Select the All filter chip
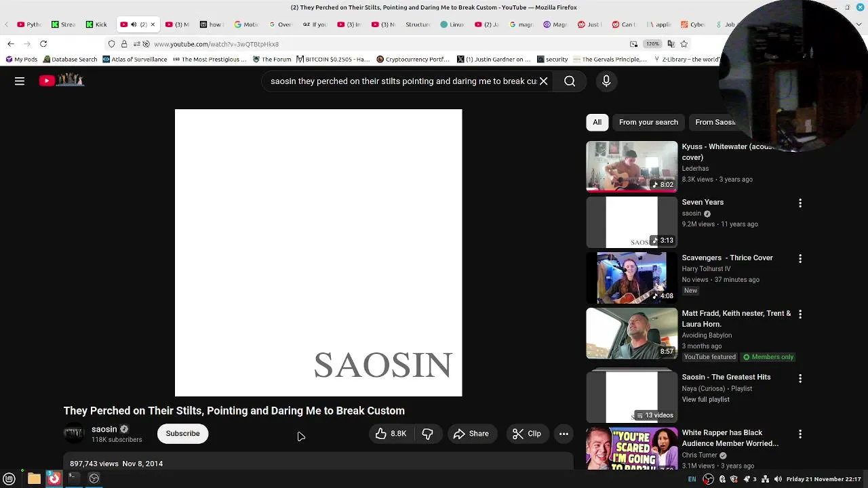868x488 pixels. pos(597,122)
